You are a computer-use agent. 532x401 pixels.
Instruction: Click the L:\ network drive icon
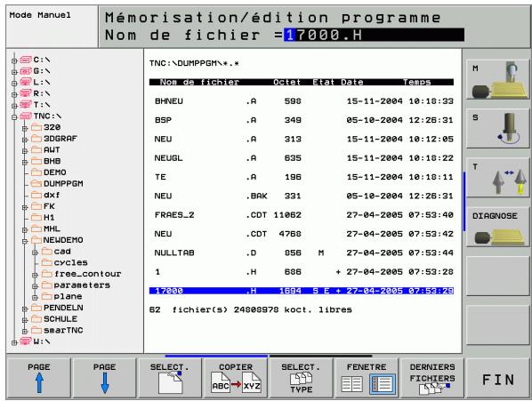(26, 82)
